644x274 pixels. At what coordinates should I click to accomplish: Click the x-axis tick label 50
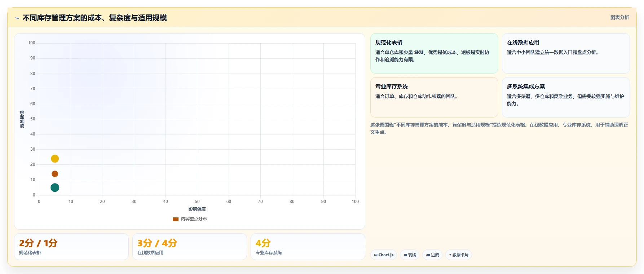(197, 202)
